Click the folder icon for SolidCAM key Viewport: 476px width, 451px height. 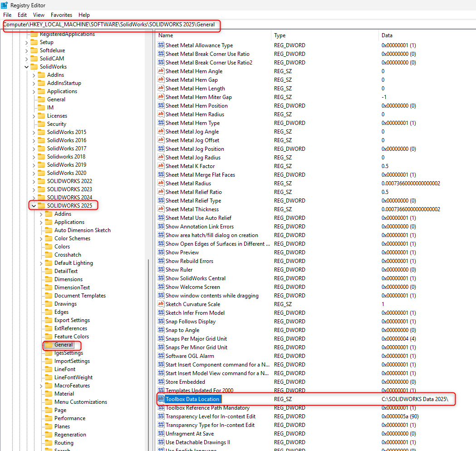[34, 59]
